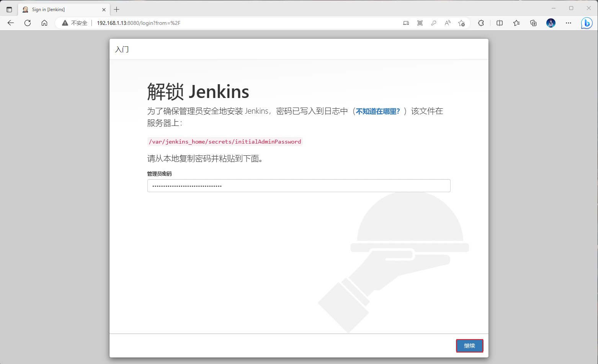Maximize the browser window
This screenshot has height=364, width=598.
571,8
